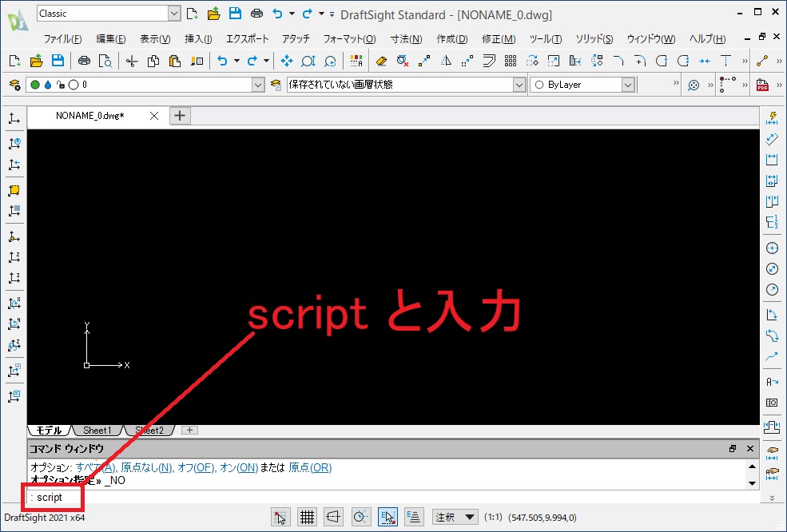Screen dimensions: 787x532
Task: Open the ツール(T) menu
Action: point(546,38)
